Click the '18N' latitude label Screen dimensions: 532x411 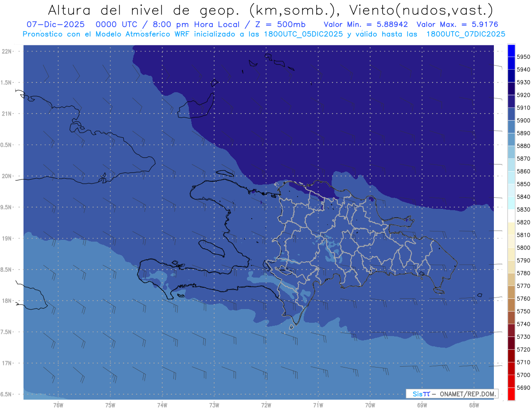point(7,301)
